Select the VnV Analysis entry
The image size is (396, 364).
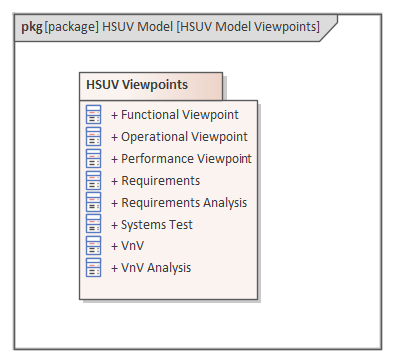point(151,268)
